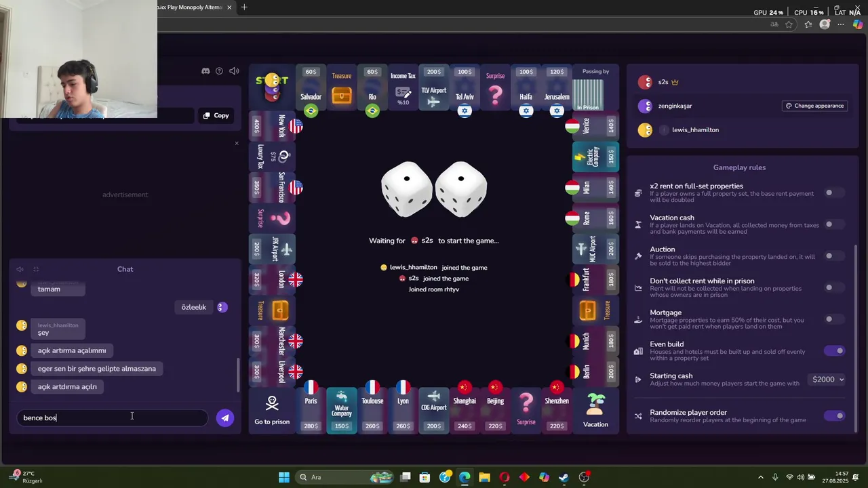Viewport: 868px width, 488px height.
Task: Open File Explorer from taskbar
Action: (484, 477)
